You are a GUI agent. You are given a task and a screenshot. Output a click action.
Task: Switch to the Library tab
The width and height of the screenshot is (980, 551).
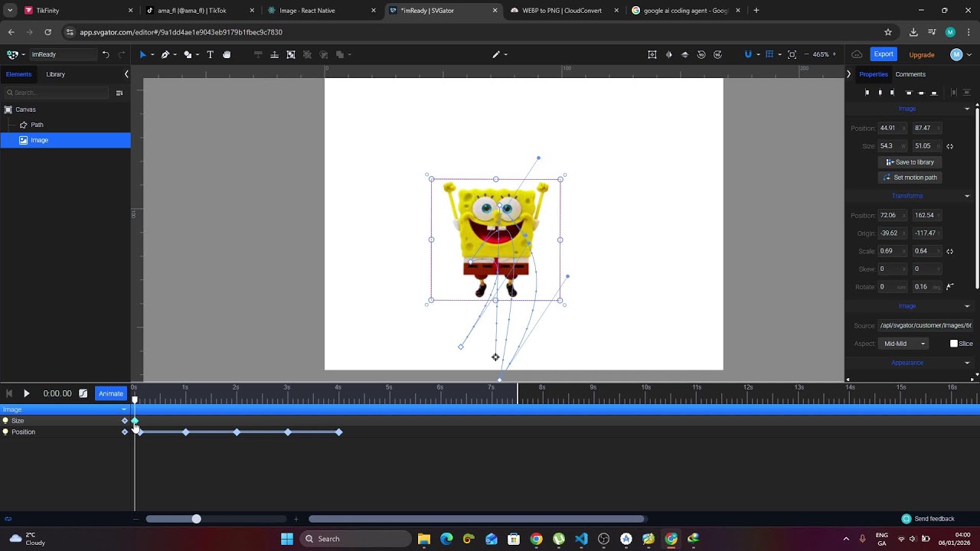pyautogui.click(x=55, y=74)
